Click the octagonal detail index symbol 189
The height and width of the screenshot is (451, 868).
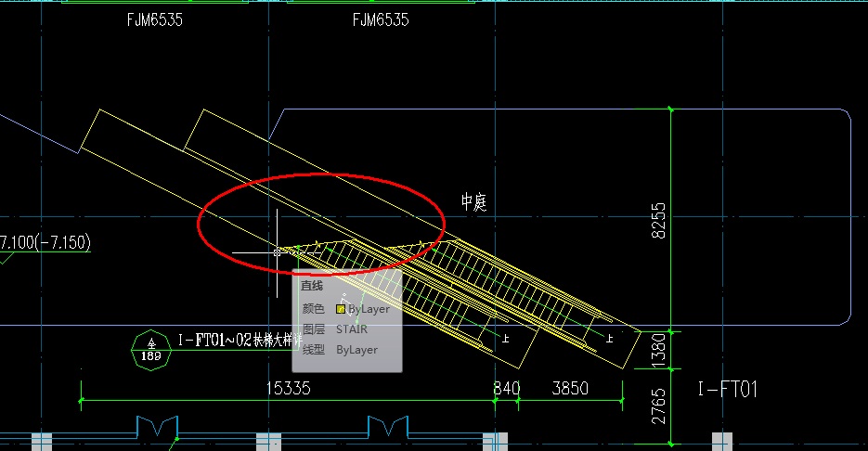pos(149,349)
